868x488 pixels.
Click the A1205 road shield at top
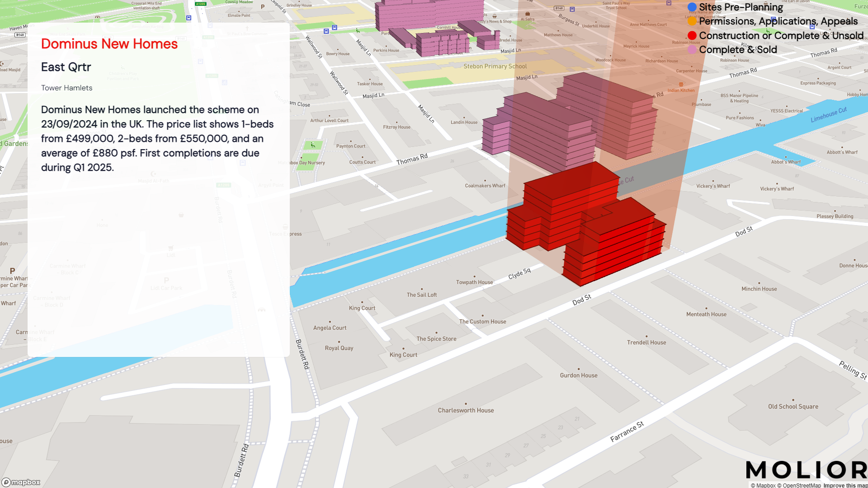point(201,4)
